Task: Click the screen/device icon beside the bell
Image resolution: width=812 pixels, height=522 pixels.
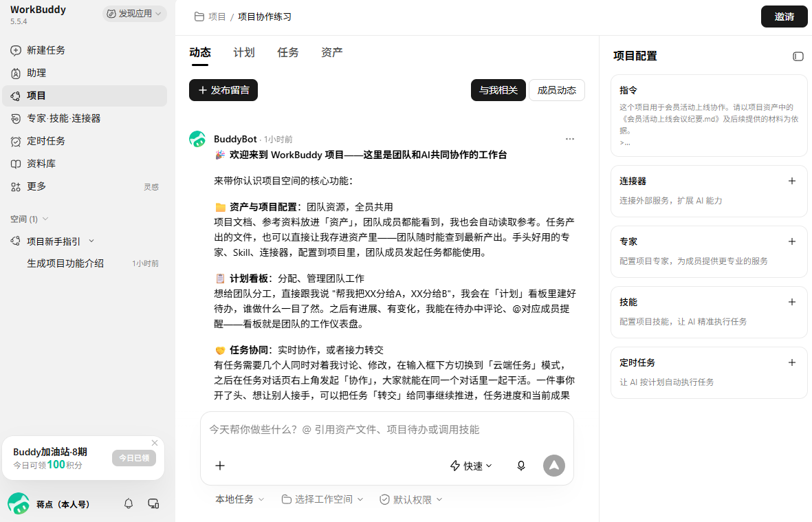Action: [x=153, y=503]
